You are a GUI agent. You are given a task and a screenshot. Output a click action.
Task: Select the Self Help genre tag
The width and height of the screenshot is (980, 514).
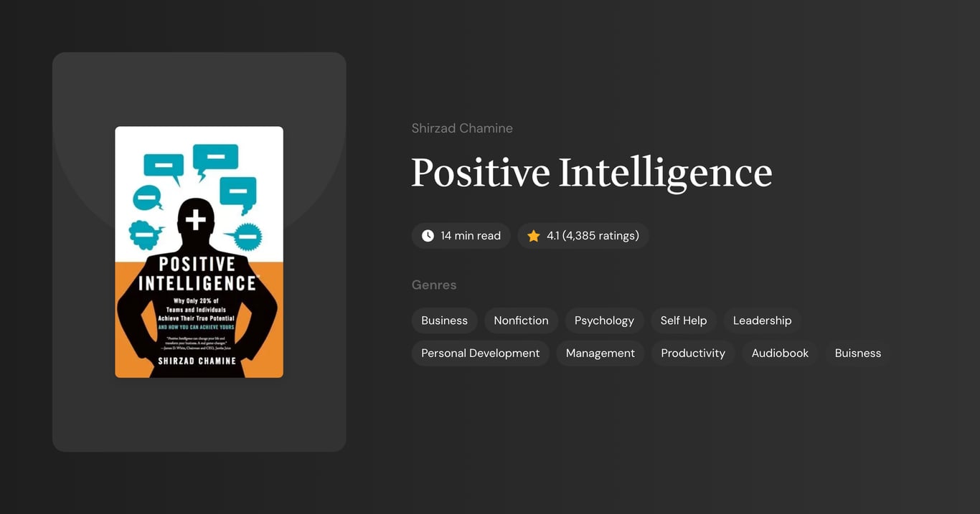coord(683,320)
